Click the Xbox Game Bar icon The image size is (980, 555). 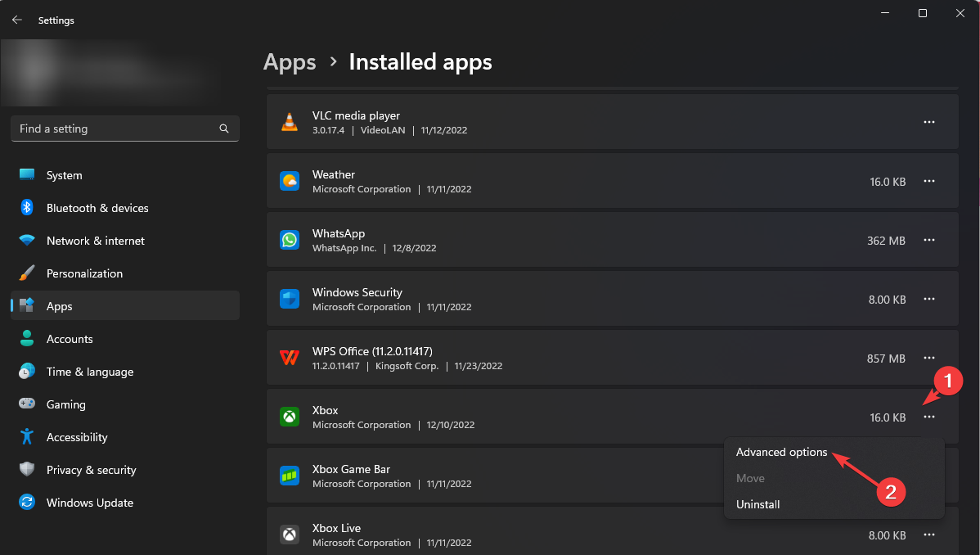tap(290, 476)
